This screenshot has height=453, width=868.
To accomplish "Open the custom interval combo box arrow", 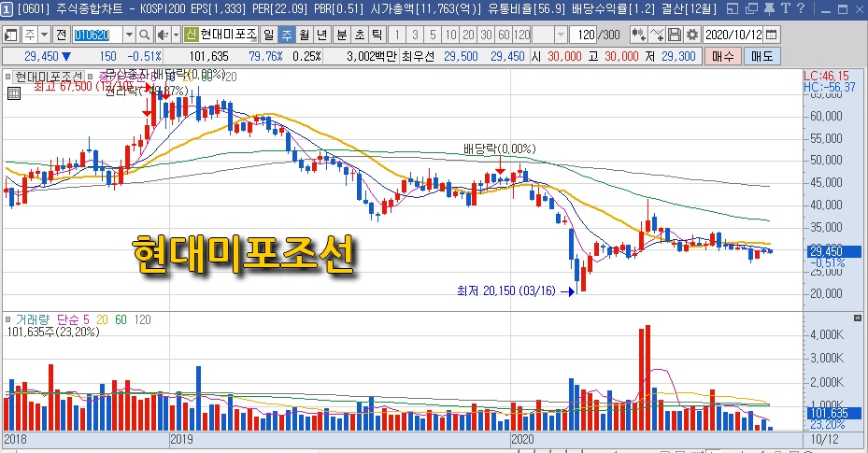I will (x=561, y=35).
